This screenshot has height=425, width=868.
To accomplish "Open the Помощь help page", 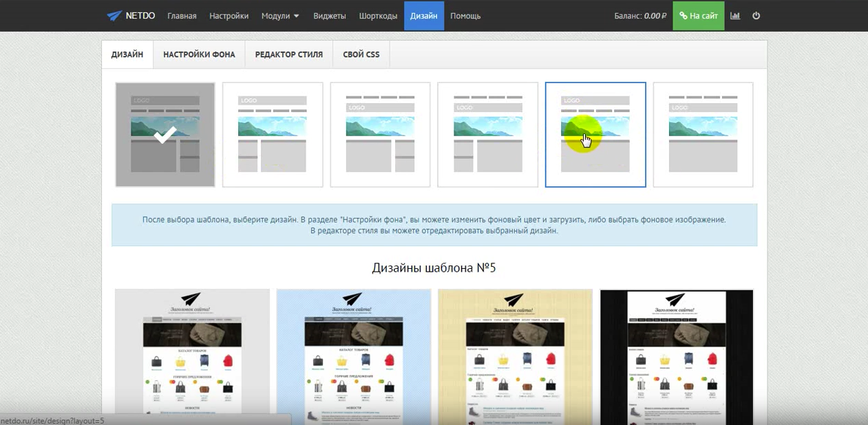I will point(465,16).
